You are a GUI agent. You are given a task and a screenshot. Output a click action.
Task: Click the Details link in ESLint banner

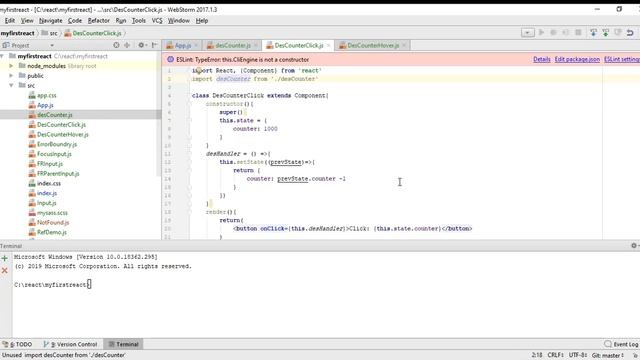click(x=542, y=60)
